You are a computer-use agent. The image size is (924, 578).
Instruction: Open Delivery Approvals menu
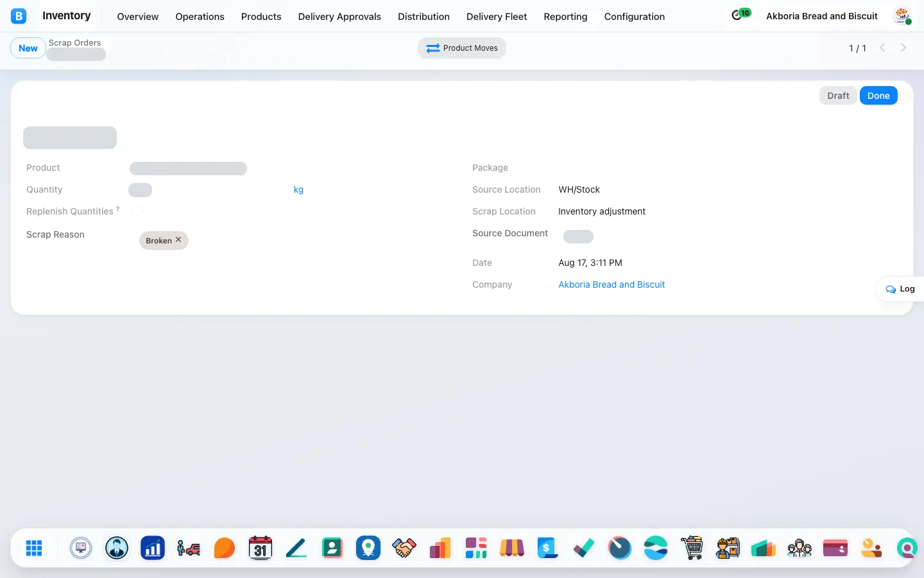click(x=339, y=17)
